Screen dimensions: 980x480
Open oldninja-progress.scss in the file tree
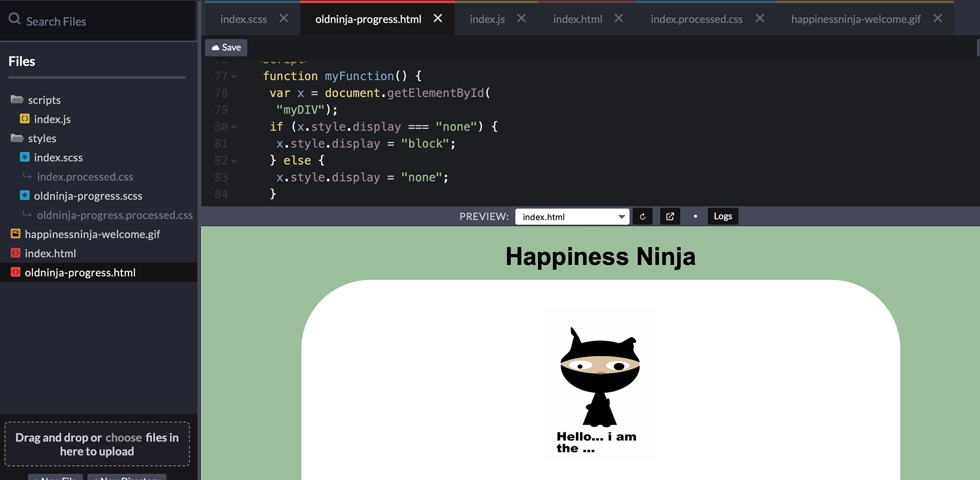coord(88,196)
